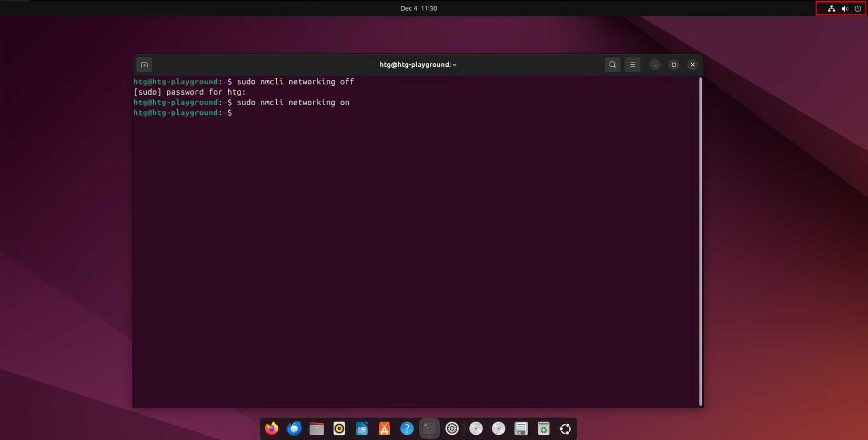The width and height of the screenshot is (868, 440).
Task: Open the Files manager in dock
Action: point(317,428)
